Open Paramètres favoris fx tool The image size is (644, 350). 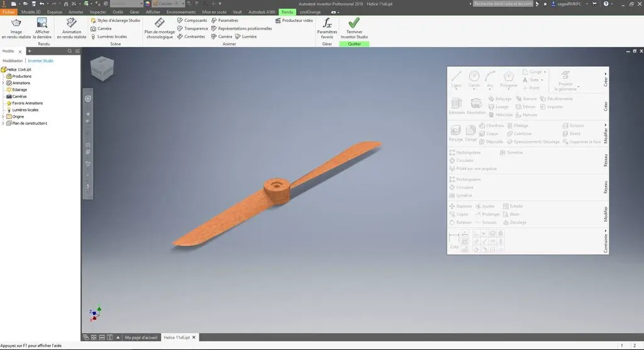[x=327, y=28]
